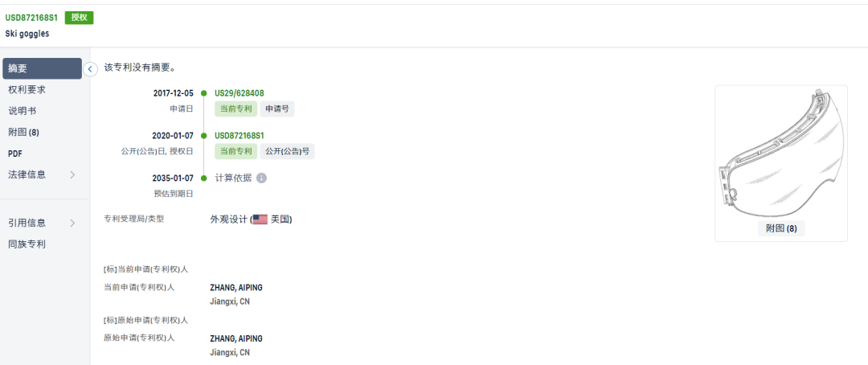
Task: Expand the 引用信息 arrow
Action: [72, 224]
